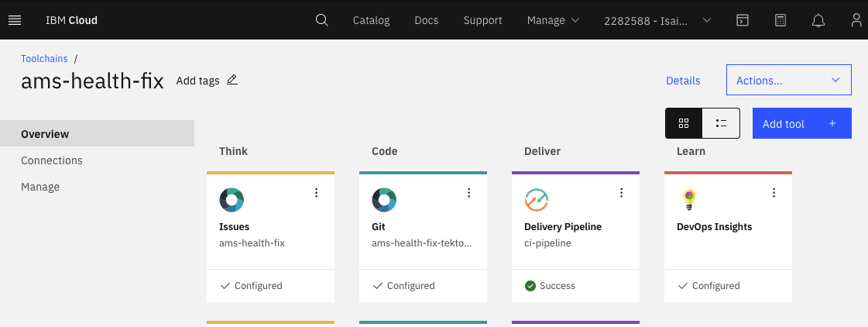Image resolution: width=868 pixels, height=327 pixels.
Task: Click Configured status on Git card
Action: [x=403, y=286]
